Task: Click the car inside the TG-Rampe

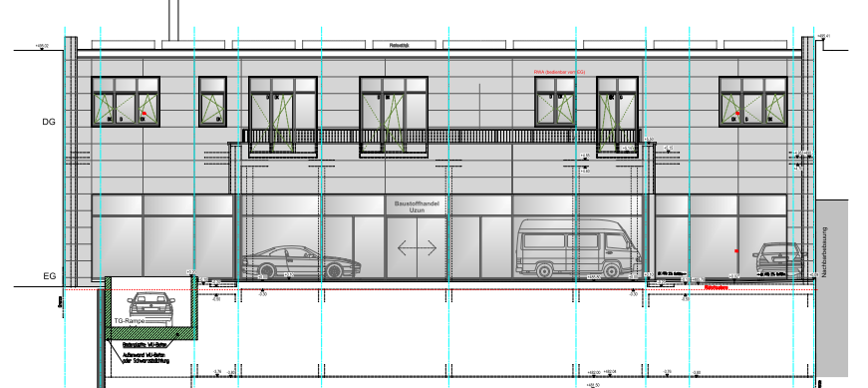Action: pyautogui.click(x=150, y=309)
